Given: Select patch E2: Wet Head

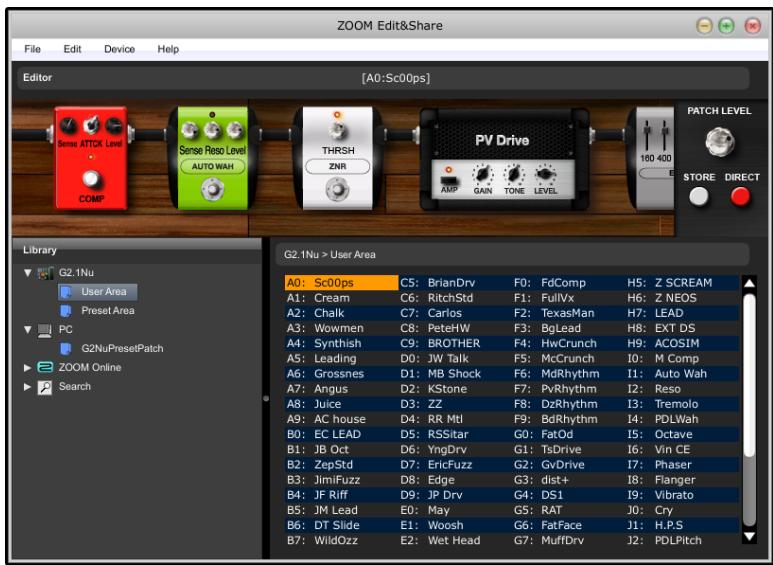Looking at the screenshot, I should coord(455,540).
